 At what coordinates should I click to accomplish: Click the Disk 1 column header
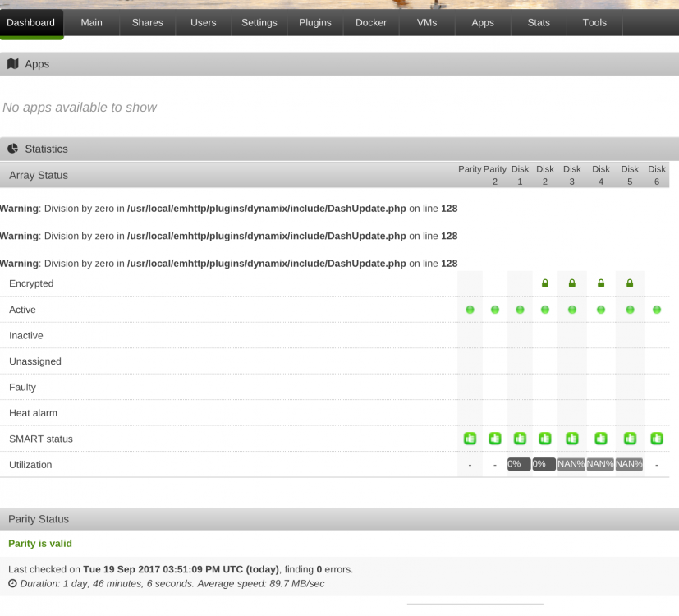click(520, 175)
